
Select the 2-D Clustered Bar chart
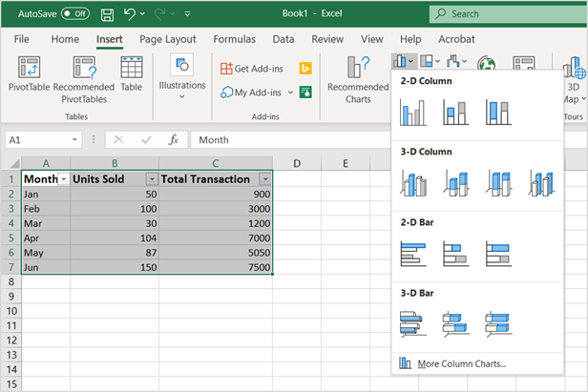click(412, 253)
